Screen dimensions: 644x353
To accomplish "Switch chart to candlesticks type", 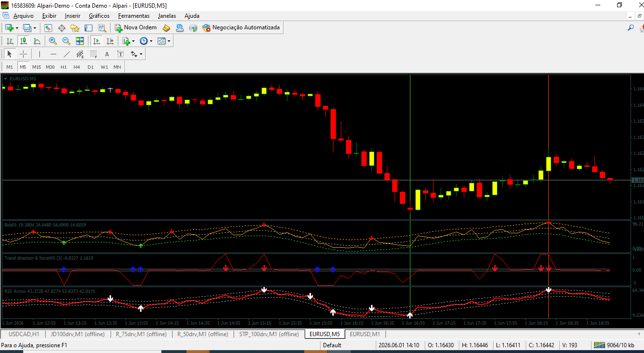I will (23, 41).
